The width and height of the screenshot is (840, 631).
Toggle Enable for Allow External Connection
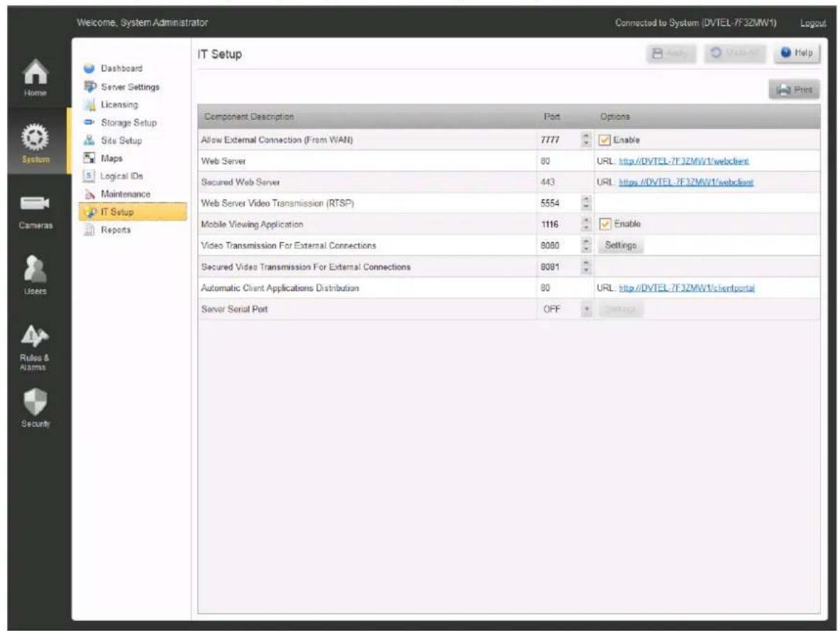tap(604, 140)
